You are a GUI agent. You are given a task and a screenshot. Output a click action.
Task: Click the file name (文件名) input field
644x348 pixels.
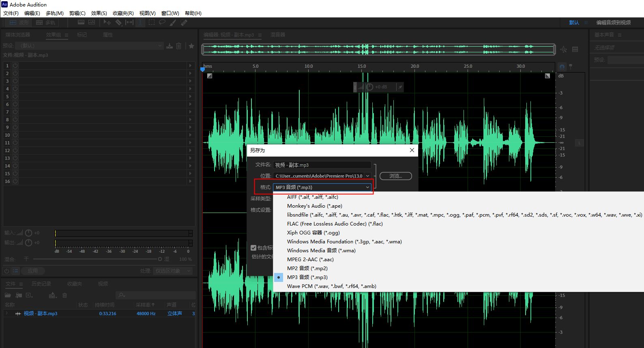(x=322, y=165)
